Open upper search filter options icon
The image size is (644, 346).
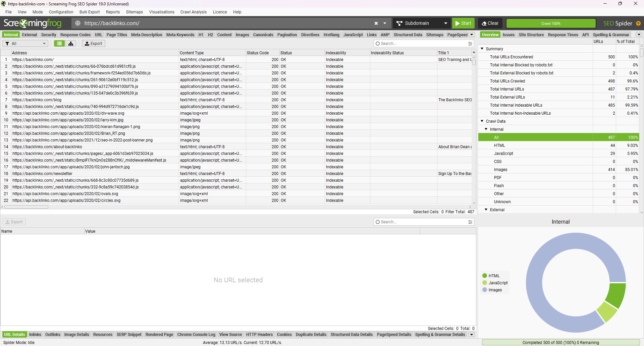[470, 44]
